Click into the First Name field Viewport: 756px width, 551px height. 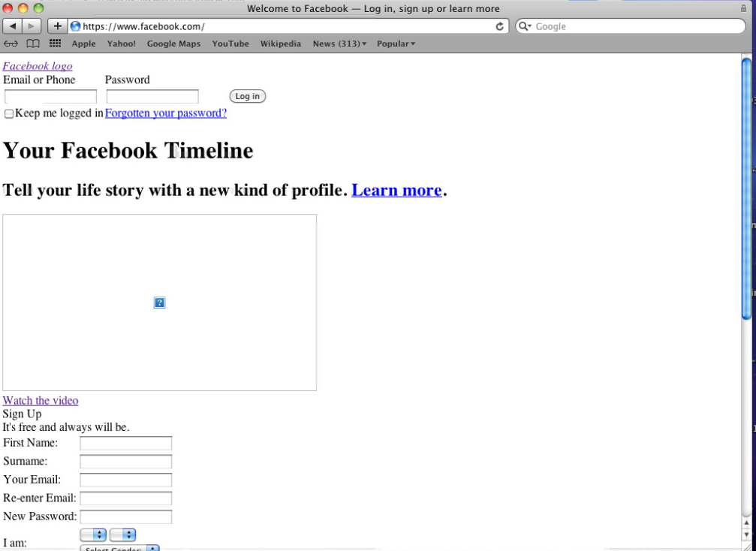click(126, 443)
